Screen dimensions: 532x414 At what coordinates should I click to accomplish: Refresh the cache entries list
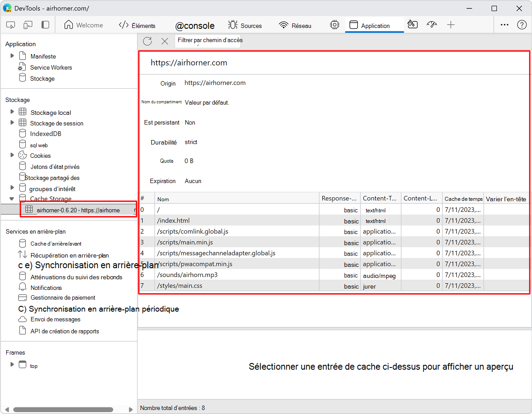coord(148,41)
